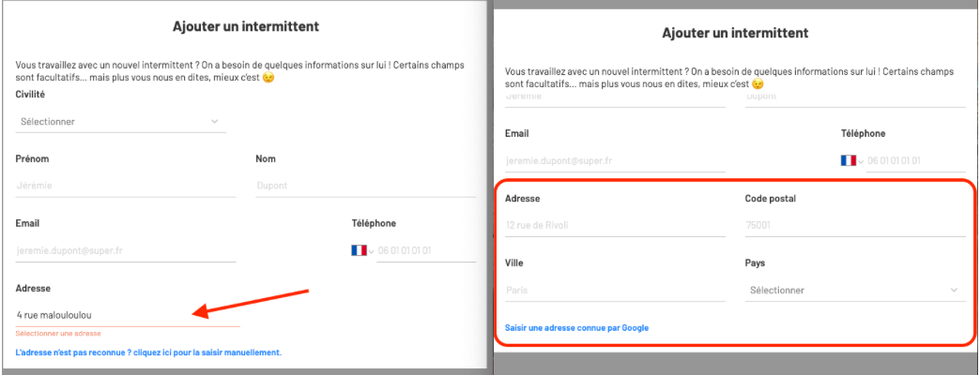Focus the left form Email field

coord(126,251)
